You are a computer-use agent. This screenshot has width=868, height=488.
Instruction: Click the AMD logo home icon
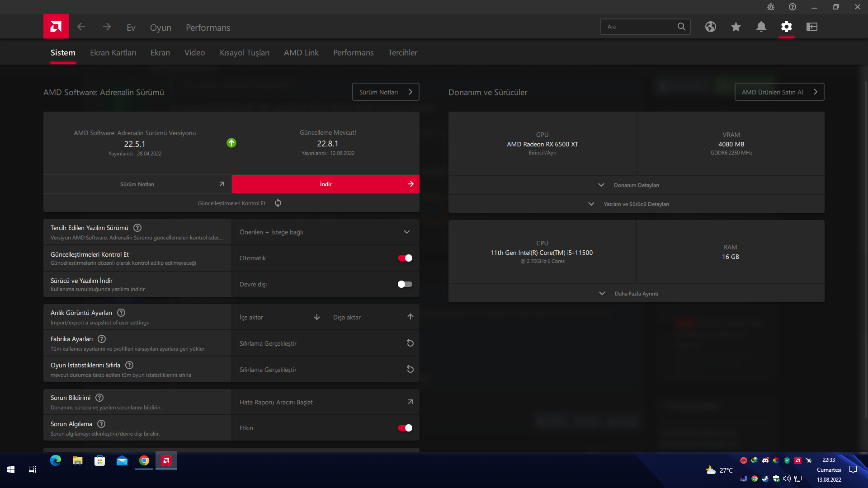click(56, 27)
